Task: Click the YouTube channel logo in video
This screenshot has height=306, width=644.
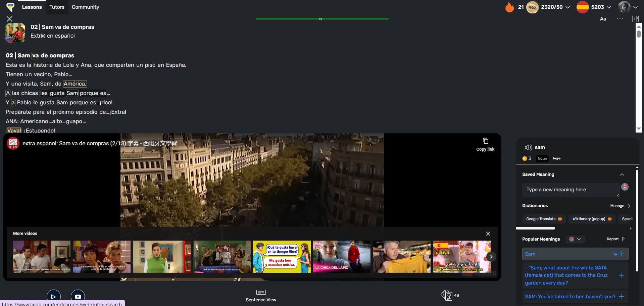Action: tap(13, 143)
